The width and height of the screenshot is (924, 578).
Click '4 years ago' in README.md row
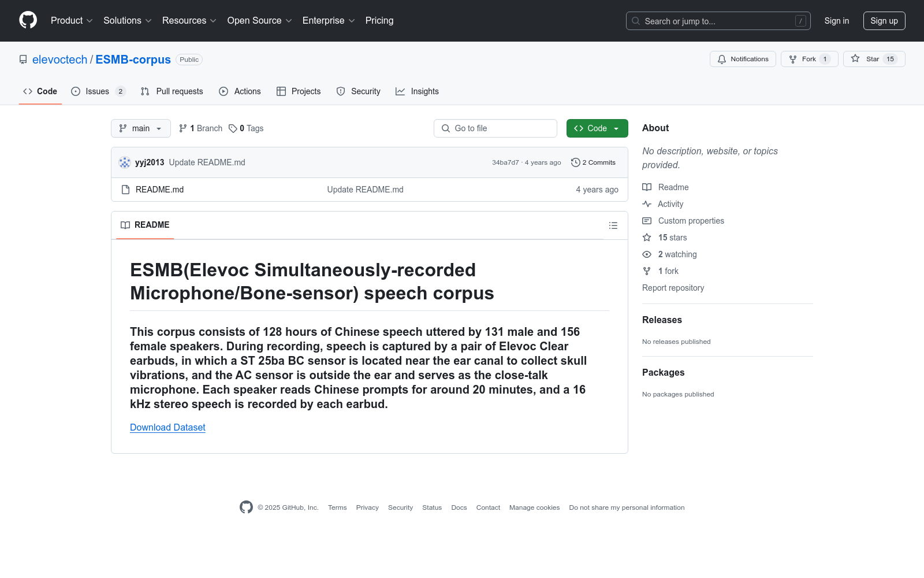[x=597, y=190]
